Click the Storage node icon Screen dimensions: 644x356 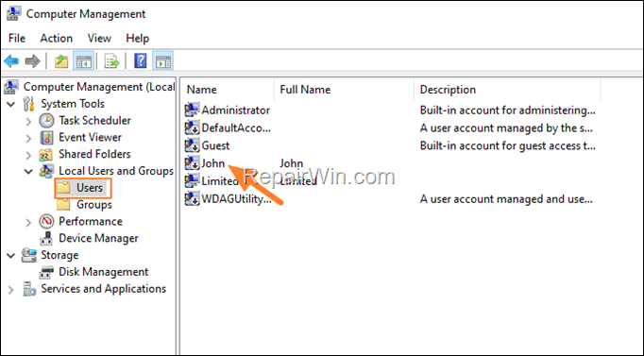pos(28,255)
